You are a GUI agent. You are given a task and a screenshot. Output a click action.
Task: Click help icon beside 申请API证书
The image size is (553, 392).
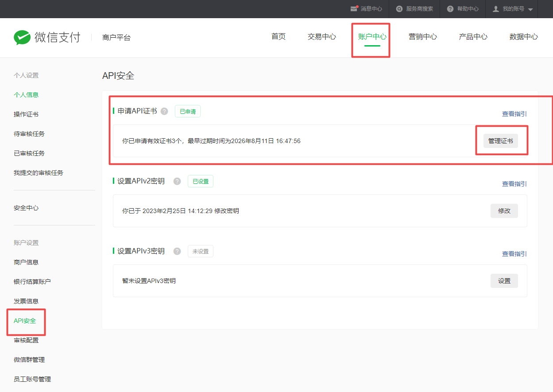click(x=164, y=111)
